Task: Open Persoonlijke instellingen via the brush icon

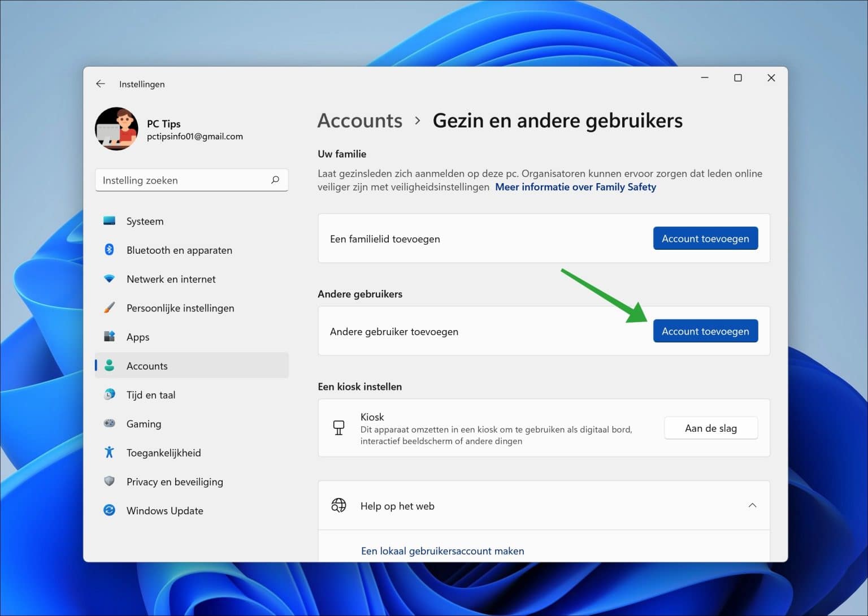Action: click(110, 307)
